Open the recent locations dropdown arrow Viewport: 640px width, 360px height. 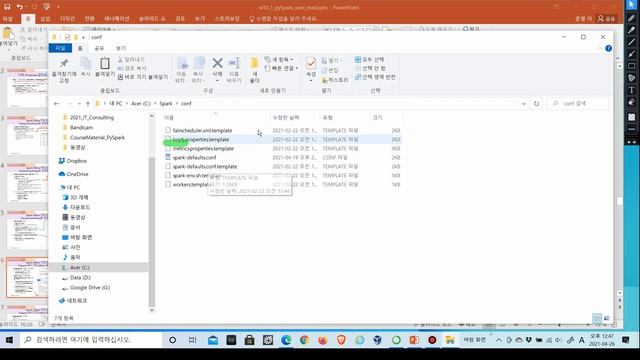point(79,104)
